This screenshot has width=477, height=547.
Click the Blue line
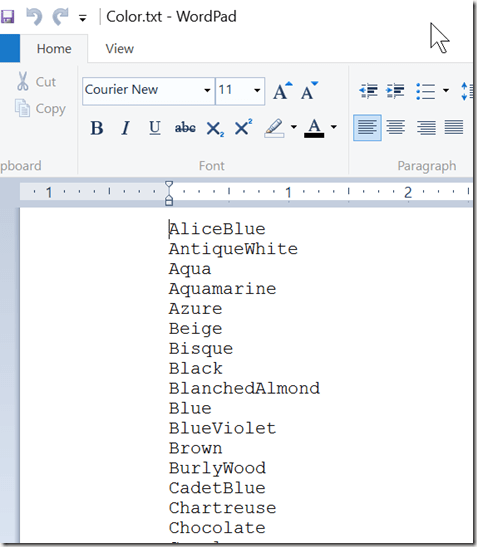pos(190,409)
